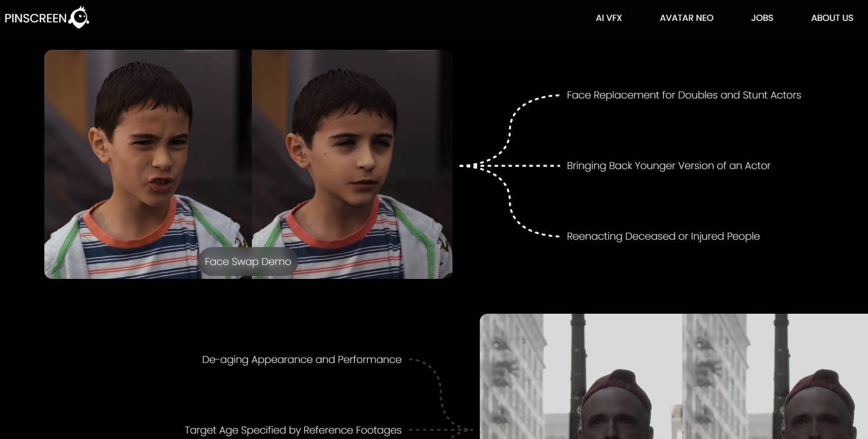Click the left de-aging man video

tap(581, 376)
